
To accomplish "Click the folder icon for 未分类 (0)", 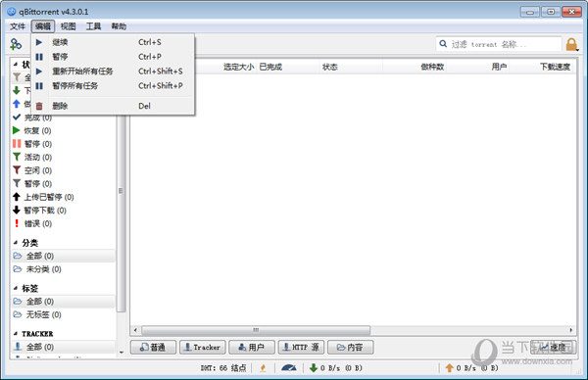I will (x=18, y=269).
